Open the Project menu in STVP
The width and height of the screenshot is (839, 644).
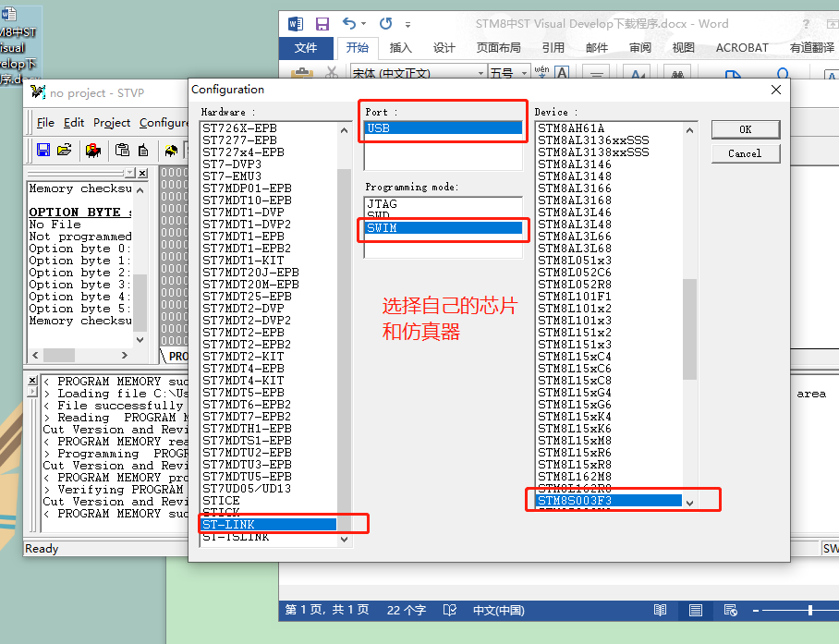(x=112, y=123)
